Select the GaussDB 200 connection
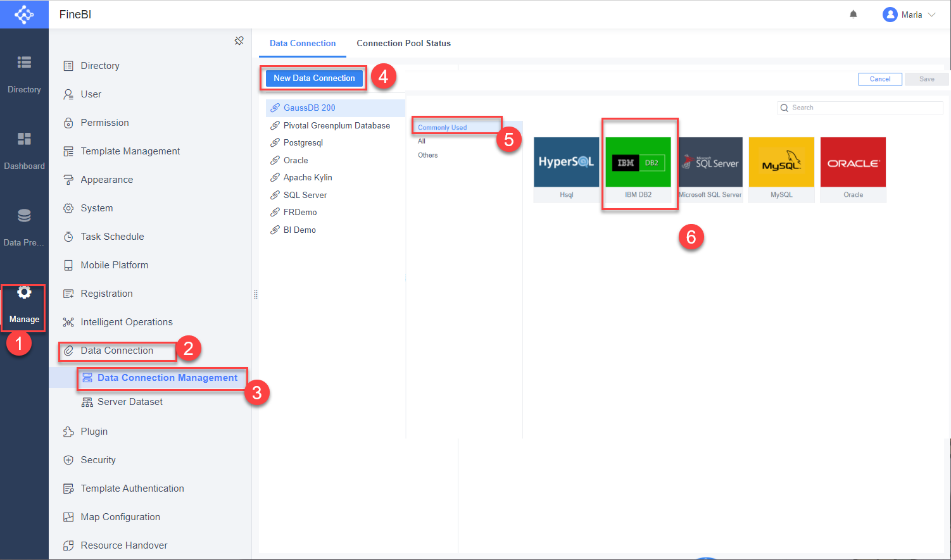Screen dimensions: 951x560 [x=336, y=108]
